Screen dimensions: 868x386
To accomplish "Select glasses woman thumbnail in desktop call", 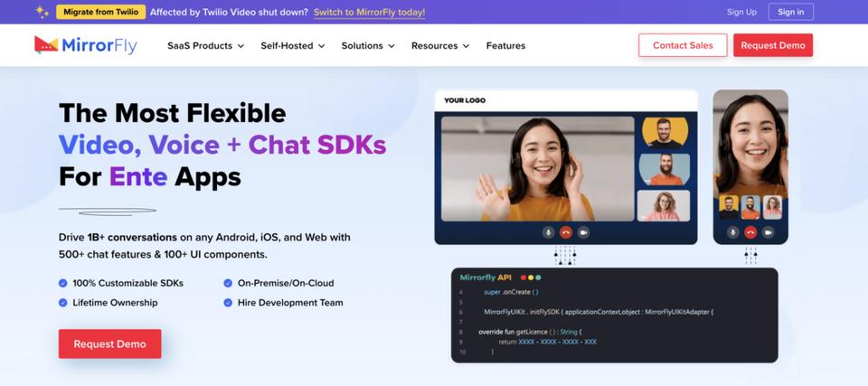I will click(664, 205).
